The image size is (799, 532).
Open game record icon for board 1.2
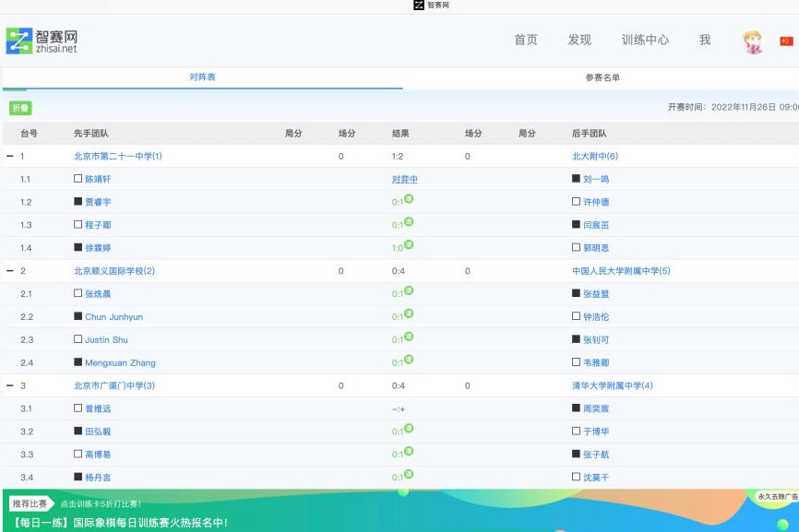tap(408, 199)
